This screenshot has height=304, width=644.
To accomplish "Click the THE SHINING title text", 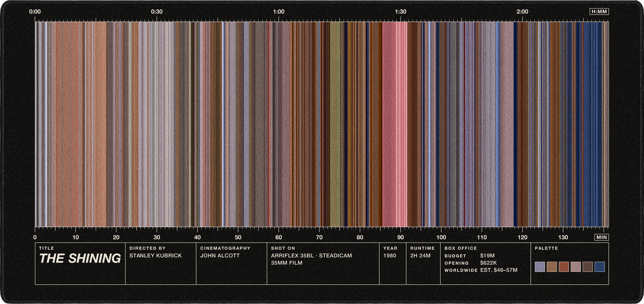I will tap(80, 258).
